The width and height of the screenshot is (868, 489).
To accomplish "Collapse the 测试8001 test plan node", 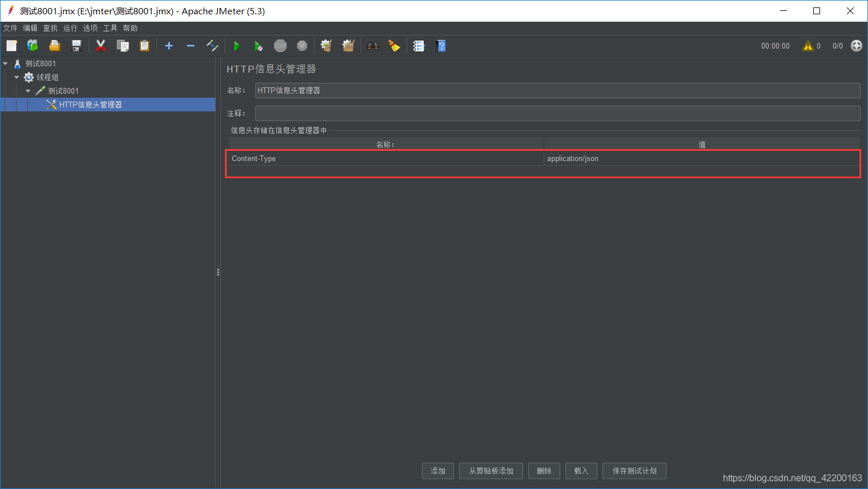I will 5,63.
